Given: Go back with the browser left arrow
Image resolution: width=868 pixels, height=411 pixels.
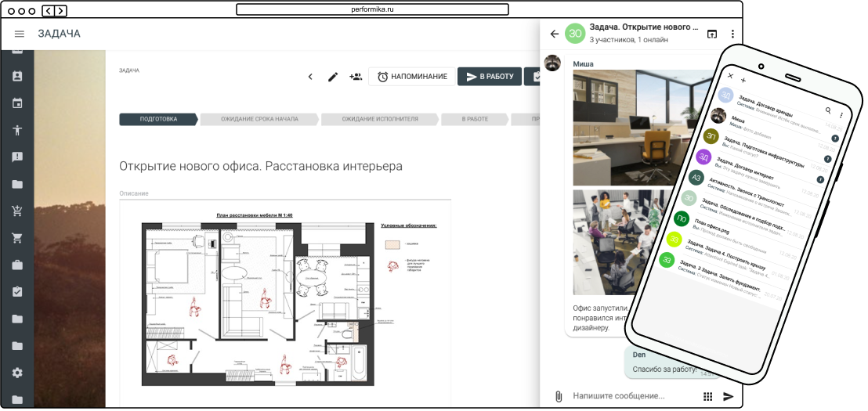Looking at the screenshot, I should point(49,10).
